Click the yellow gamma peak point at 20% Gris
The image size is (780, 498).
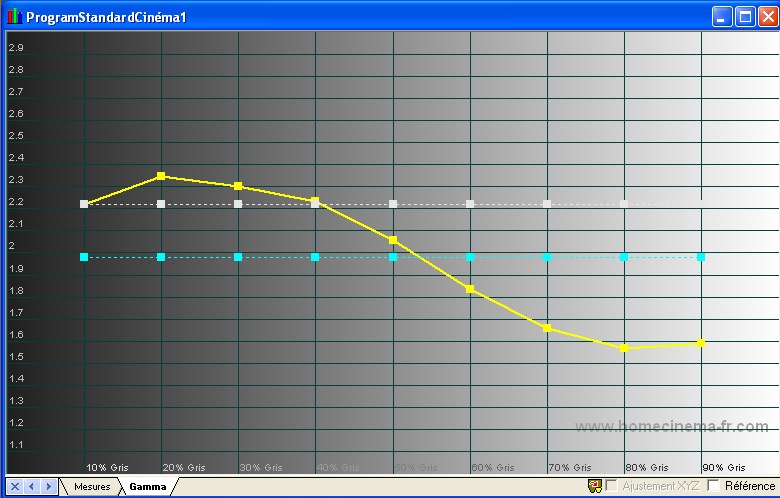click(161, 176)
